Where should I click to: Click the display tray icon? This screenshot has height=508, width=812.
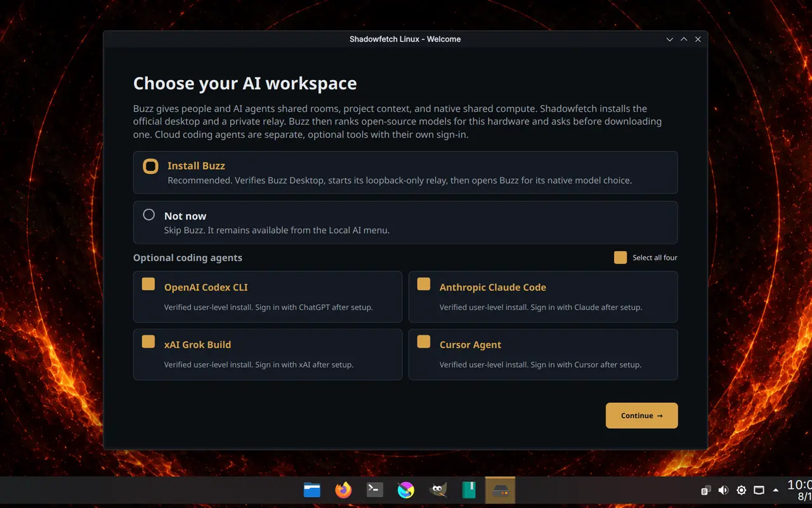[759, 490]
